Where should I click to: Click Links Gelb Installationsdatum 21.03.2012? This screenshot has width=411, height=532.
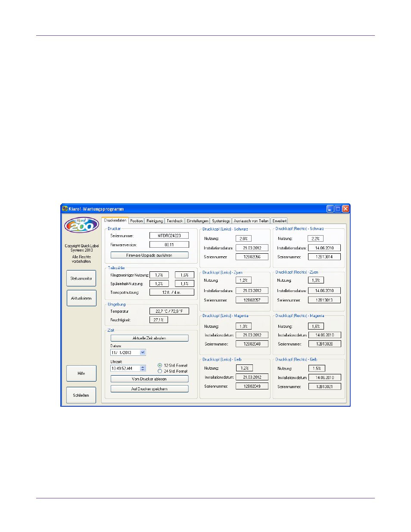pos(252,377)
